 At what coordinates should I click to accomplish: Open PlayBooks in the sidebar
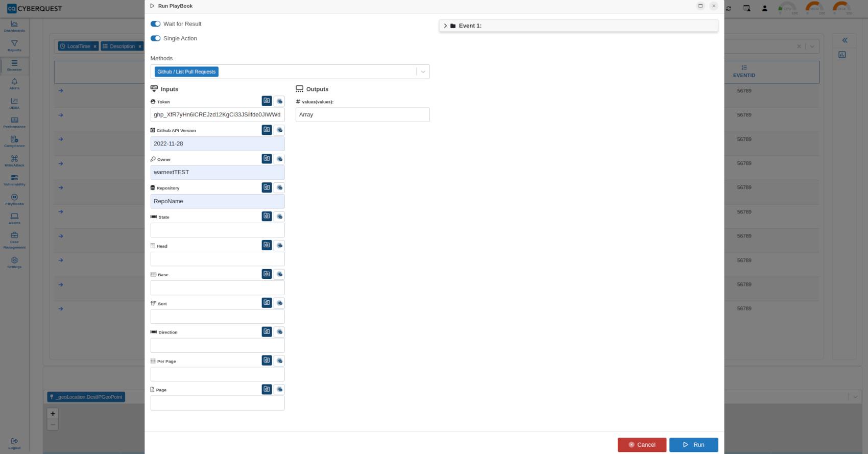point(14,200)
